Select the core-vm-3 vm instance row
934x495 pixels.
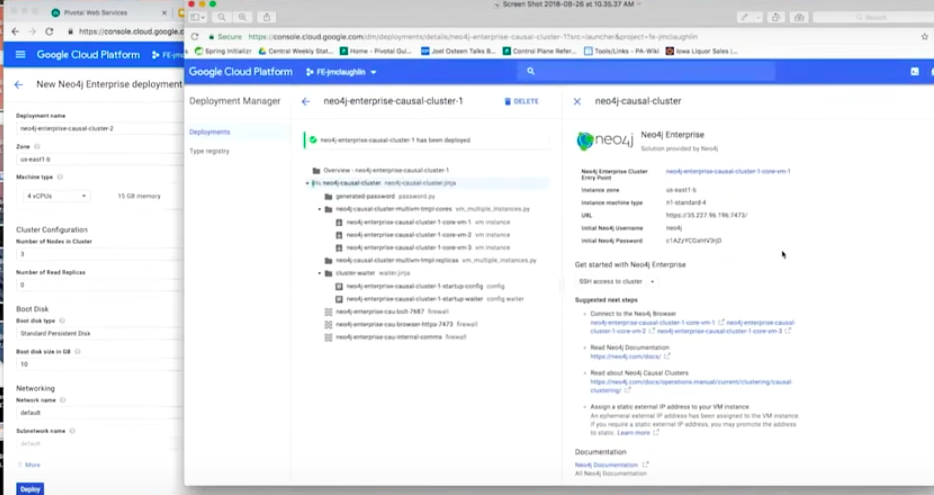tap(426, 248)
